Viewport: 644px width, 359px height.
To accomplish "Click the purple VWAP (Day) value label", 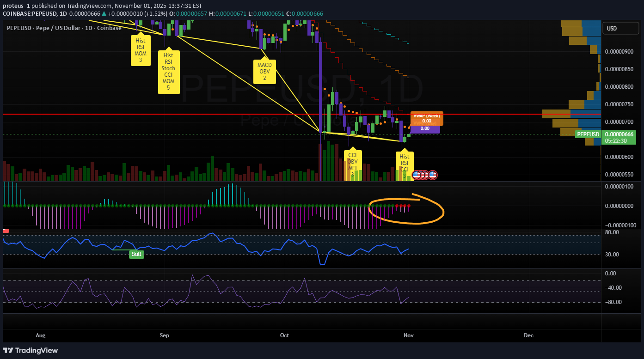I will (x=425, y=128).
